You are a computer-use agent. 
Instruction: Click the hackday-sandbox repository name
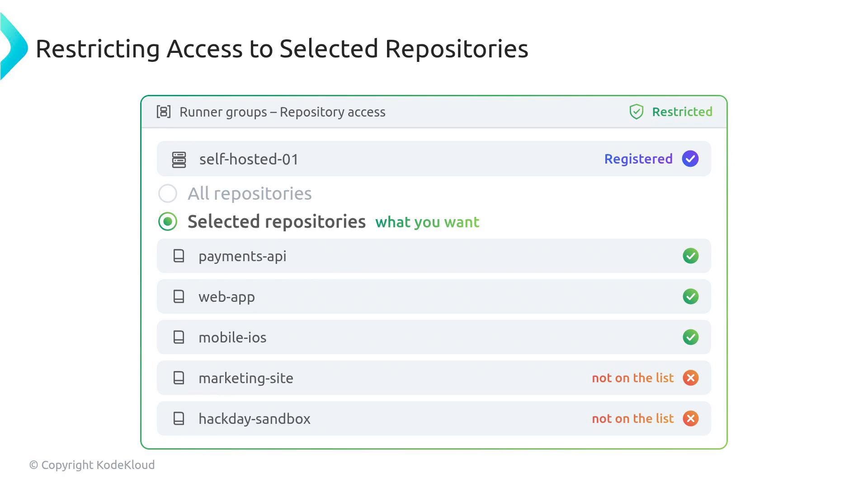pos(255,419)
